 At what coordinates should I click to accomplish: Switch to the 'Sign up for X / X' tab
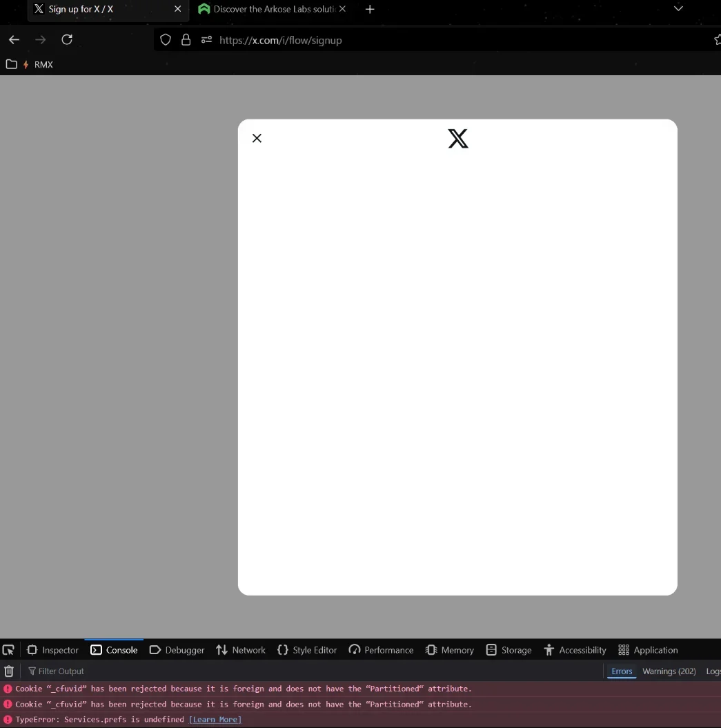click(x=108, y=9)
